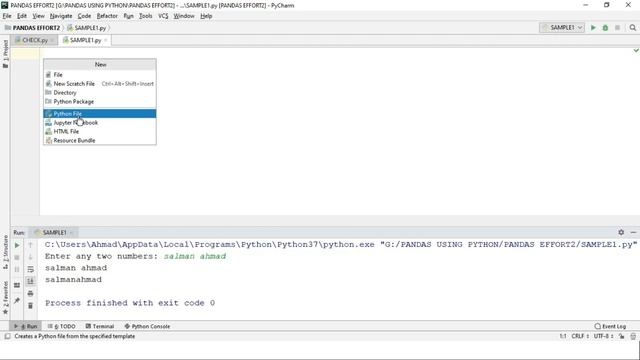Click the pause output icon in Run panel
640x360 pixels.
click(17, 269)
